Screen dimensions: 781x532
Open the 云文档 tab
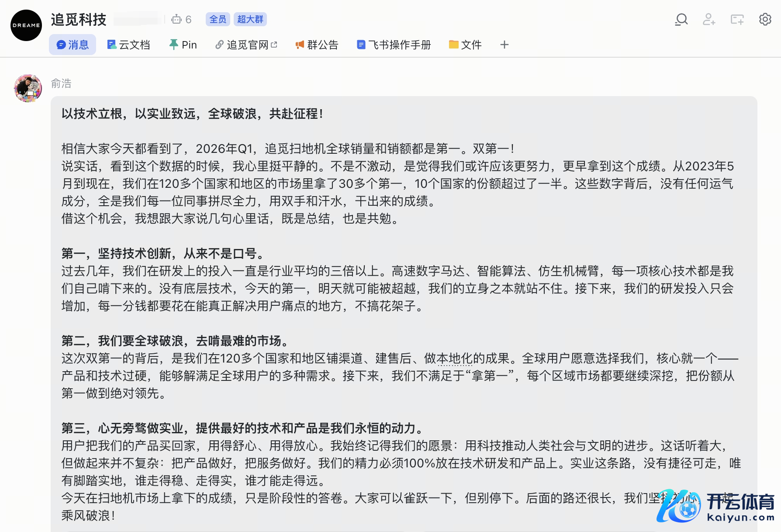tap(128, 45)
